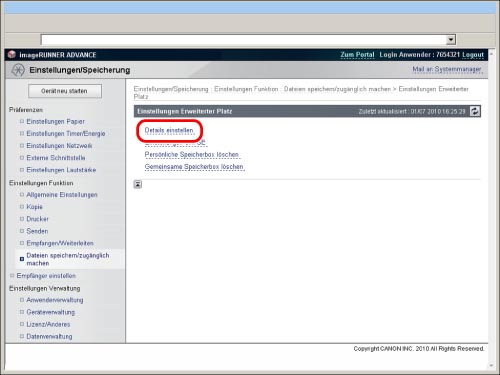Click the imageRUNNER ADVANCE logo icon

tap(12, 54)
